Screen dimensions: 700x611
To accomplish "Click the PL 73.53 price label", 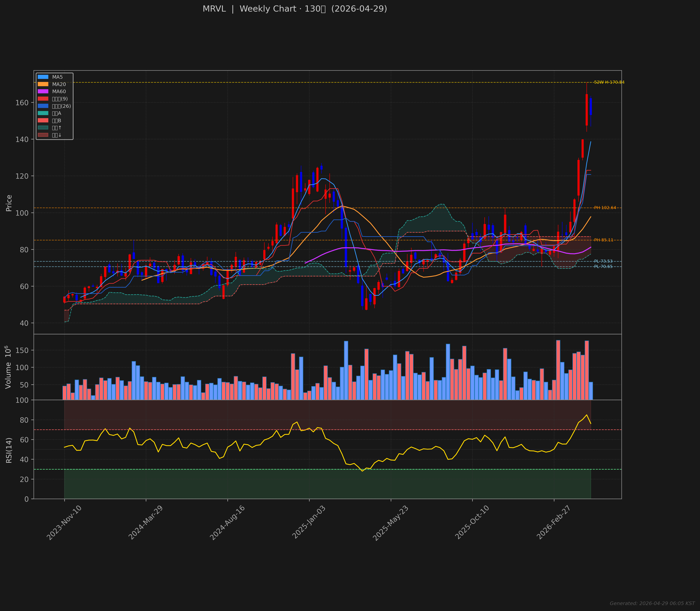I will coord(603,261).
